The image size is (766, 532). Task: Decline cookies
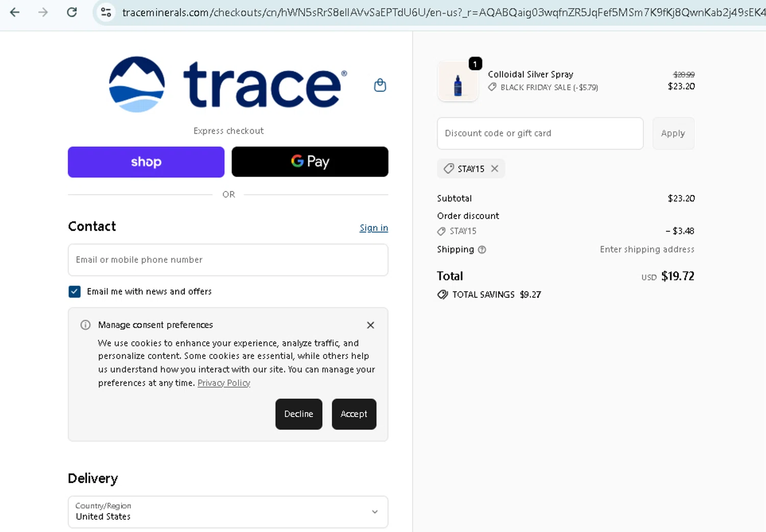(x=299, y=414)
